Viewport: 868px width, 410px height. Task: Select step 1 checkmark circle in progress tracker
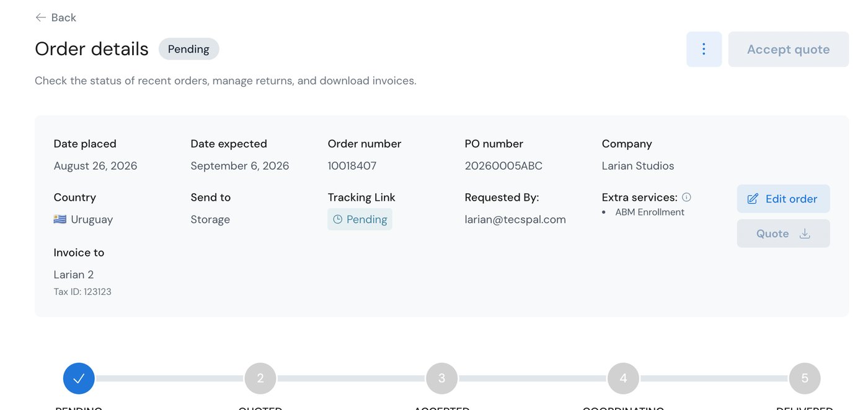point(79,378)
